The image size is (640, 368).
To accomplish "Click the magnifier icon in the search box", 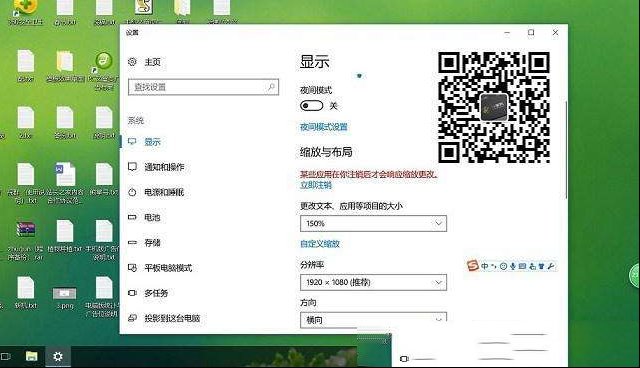I will tap(271, 86).
